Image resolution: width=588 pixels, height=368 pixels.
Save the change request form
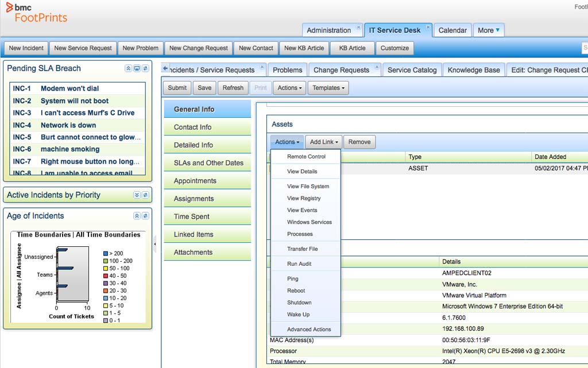[204, 88]
